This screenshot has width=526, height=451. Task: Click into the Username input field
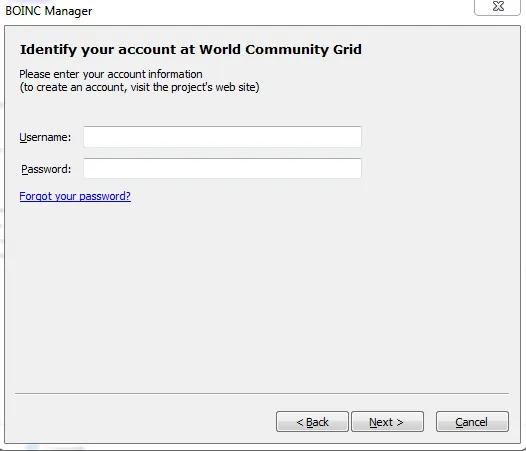coord(222,137)
